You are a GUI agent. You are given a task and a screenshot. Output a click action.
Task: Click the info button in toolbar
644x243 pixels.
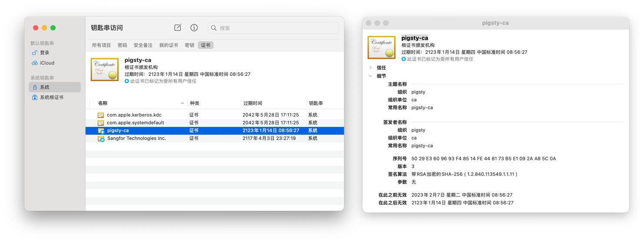(x=194, y=28)
